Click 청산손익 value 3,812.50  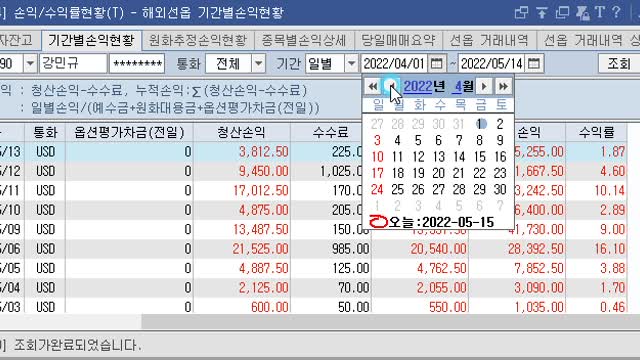[x=264, y=152]
